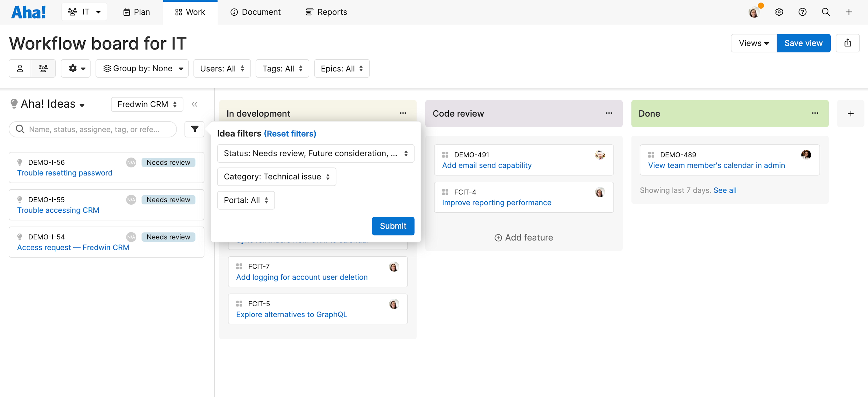Collapse the Aha! Ideas sidebar
The width and height of the screenshot is (868, 397).
pyautogui.click(x=194, y=104)
